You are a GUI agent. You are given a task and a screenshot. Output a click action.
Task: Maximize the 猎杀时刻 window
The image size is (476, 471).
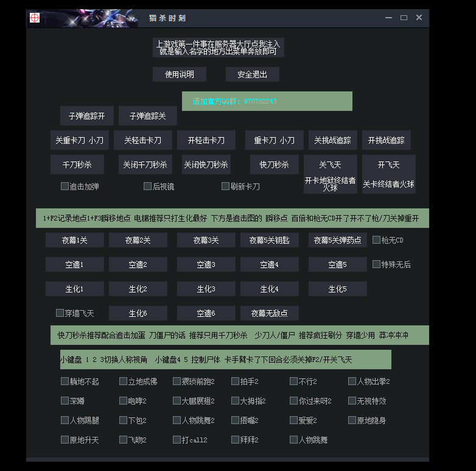point(404,18)
